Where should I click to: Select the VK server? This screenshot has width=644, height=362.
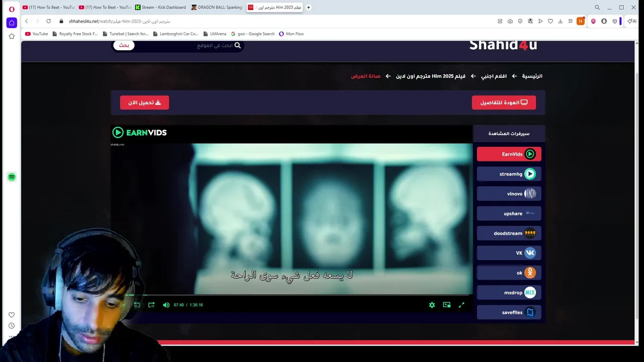pyautogui.click(x=509, y=253)
